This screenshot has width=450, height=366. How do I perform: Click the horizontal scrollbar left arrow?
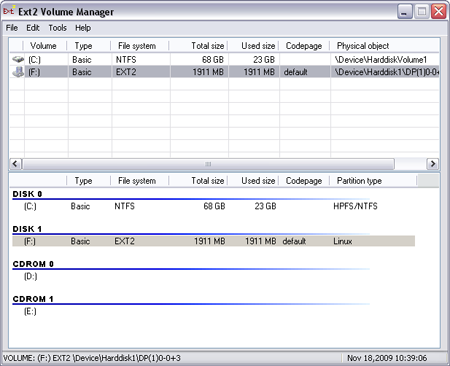[x=15, y=164]
